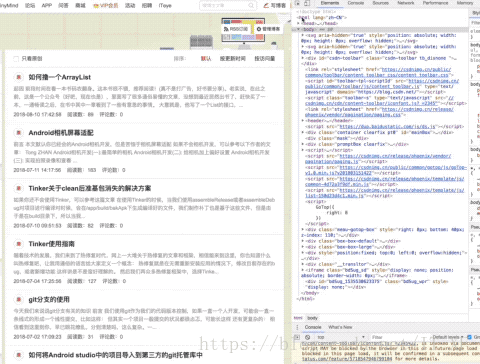The height and width of the screenshot is (364, 480).
Task: Open the paging.css stylesheet link
Action: click(379, 112)
